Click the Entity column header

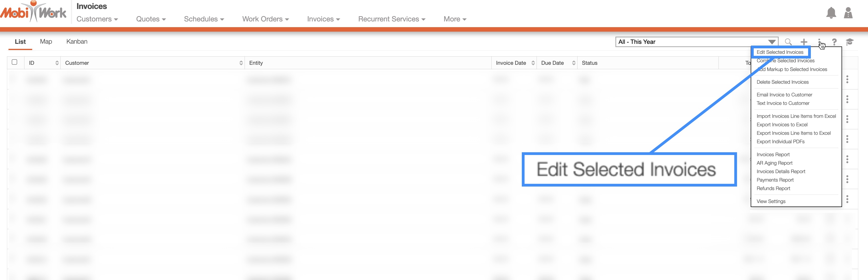[x=256, y=63]
